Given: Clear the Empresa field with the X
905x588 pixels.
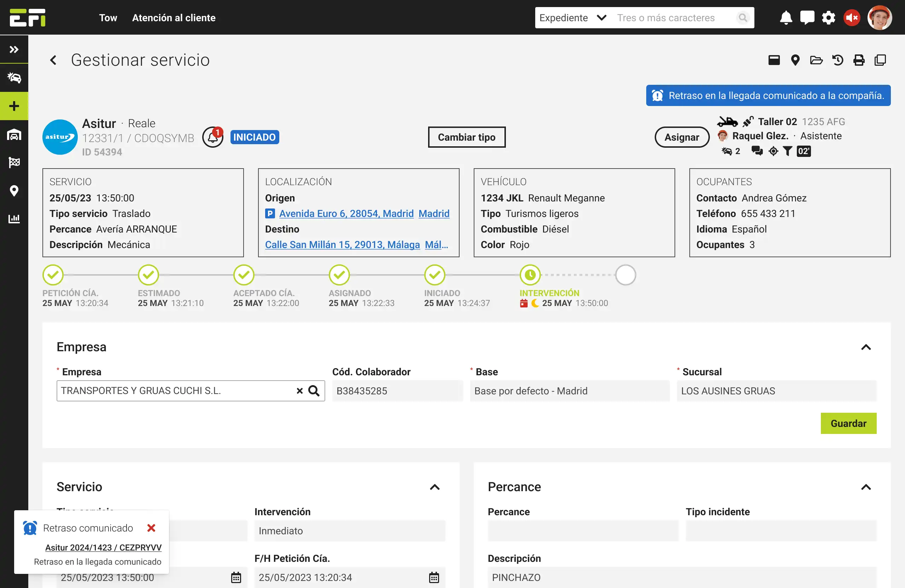Looking at the screenshot, I should 300,391.
